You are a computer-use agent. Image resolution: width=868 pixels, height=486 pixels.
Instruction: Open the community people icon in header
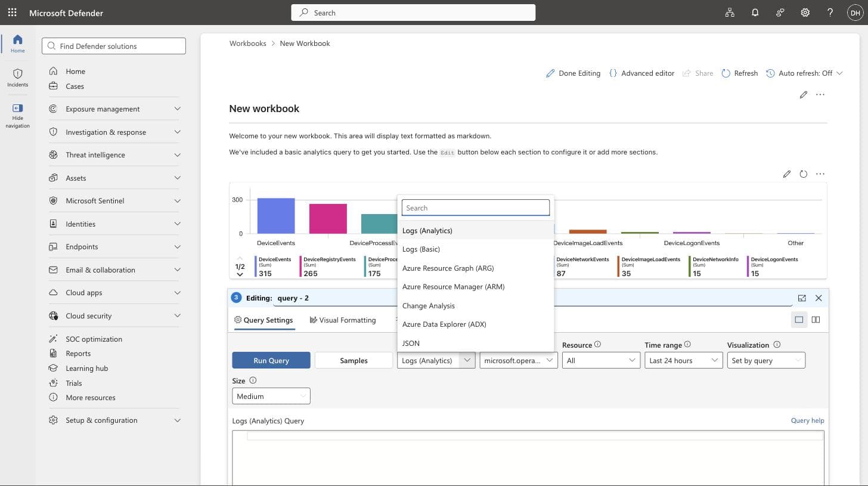(x=780, y=13)
